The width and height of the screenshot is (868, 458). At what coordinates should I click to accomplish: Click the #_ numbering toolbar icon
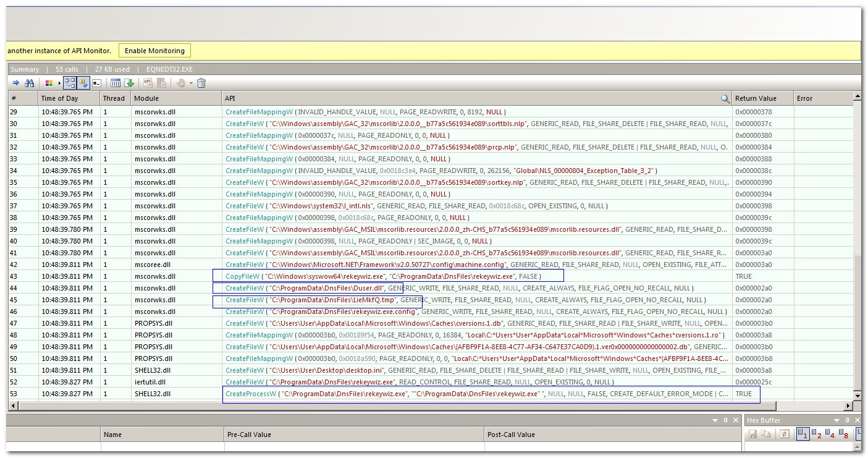(x=97, y=83)
